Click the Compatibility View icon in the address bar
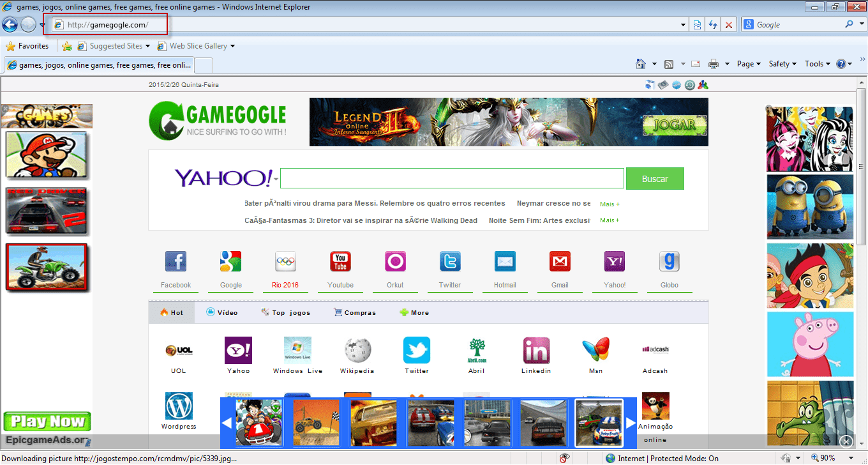 click(697, 25)
